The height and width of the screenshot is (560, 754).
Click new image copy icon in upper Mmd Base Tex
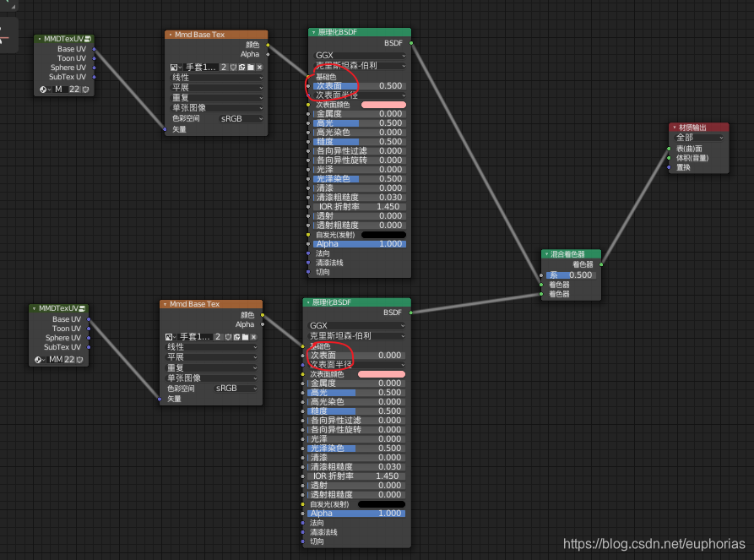(241, 68)
